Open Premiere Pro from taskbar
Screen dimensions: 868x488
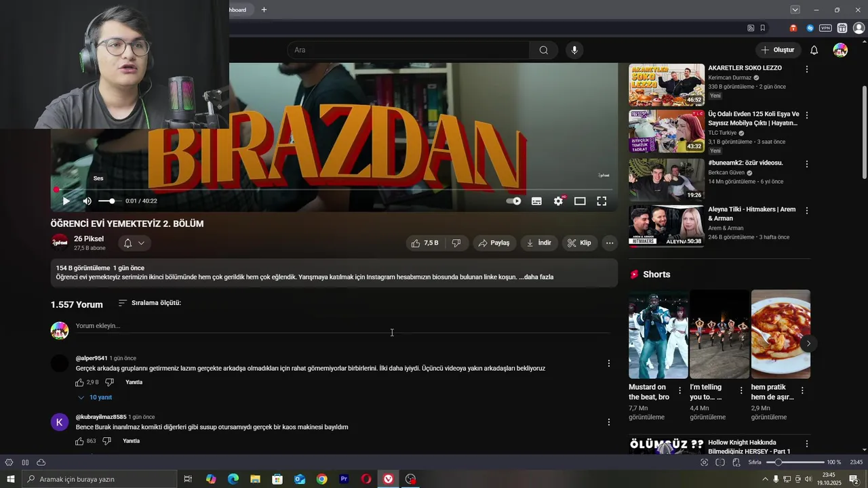click(x=344, y=479)
